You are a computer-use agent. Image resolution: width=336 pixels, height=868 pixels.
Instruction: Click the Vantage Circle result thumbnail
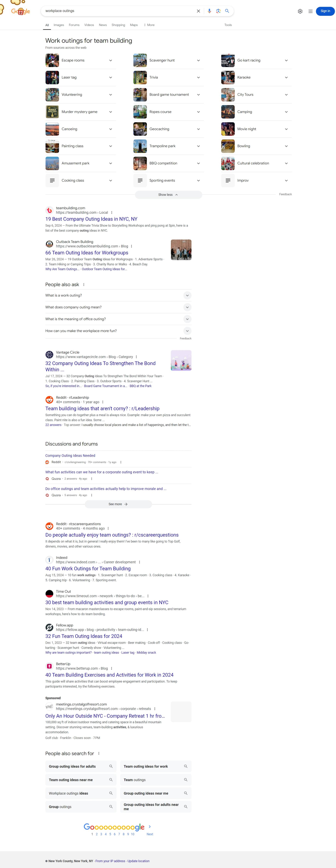coord(181,361)
